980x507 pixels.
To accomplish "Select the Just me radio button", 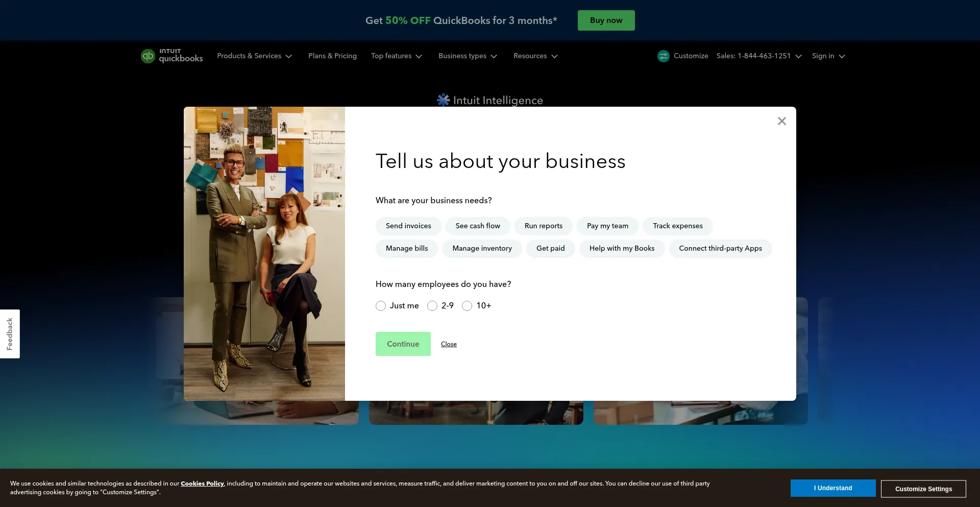I will pyautogui.click(x=381, y=306).
